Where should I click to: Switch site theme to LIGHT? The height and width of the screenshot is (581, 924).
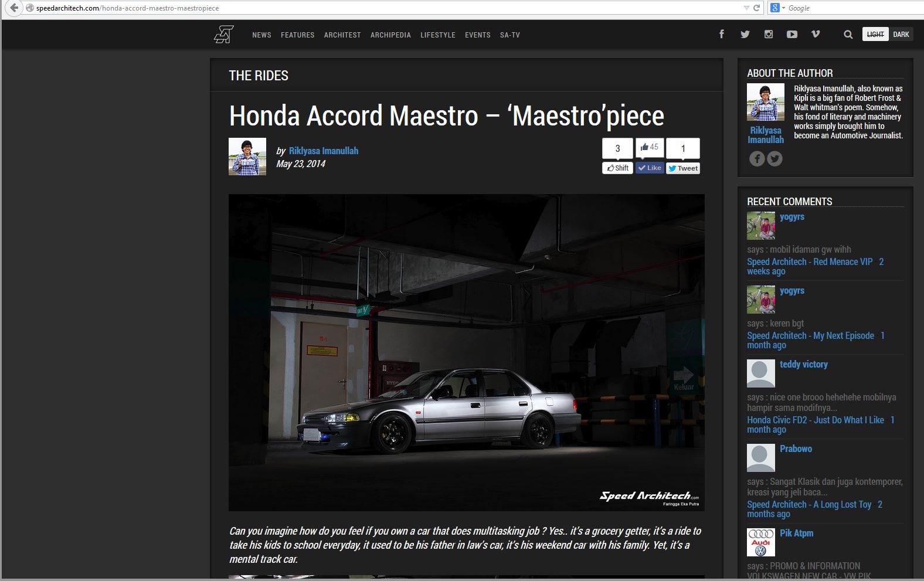[x=875, y=35]
